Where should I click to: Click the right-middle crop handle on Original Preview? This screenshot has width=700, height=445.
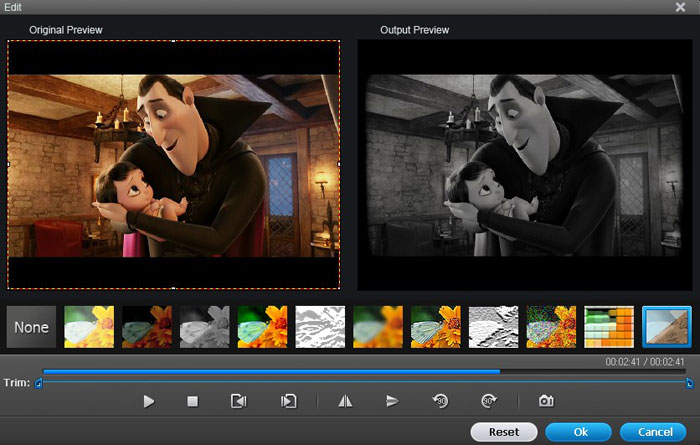[339, 164]
